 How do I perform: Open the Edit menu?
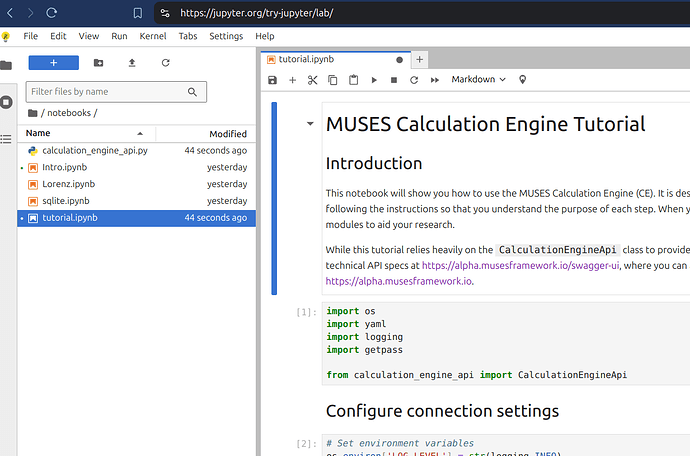pyautogui.click(x=58, y=36)
